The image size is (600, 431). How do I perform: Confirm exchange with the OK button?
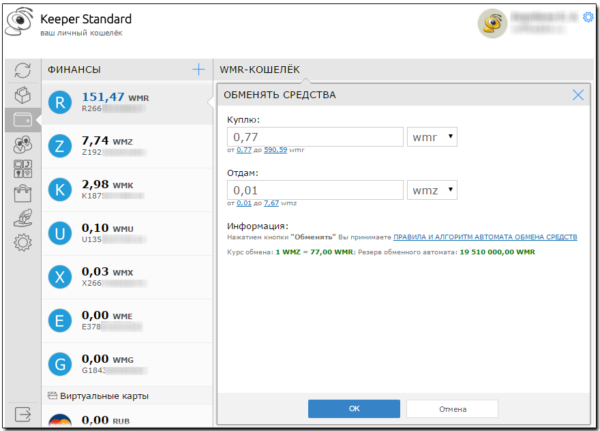(354, 409)
